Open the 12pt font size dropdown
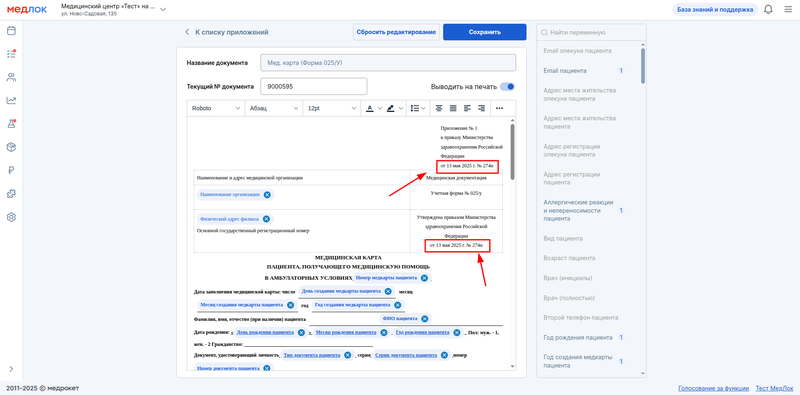This screenshot has width=800, height=395. 332,108
